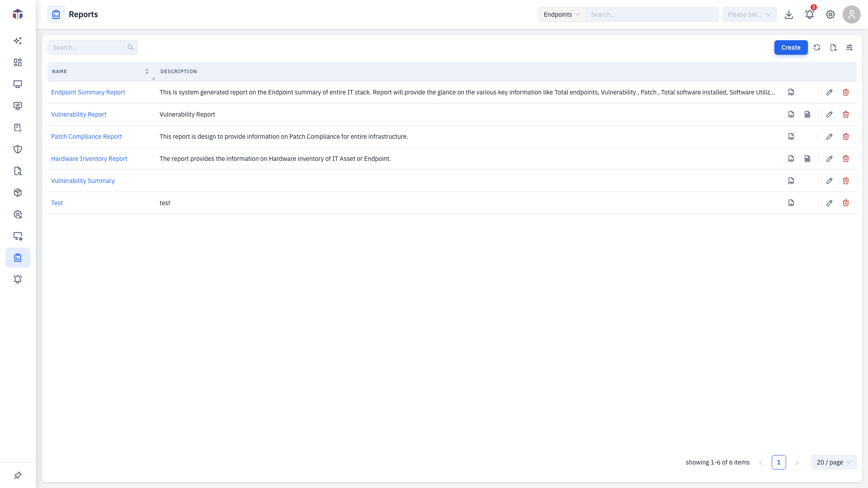The width and height of the screenshot is (868, 488).
Task: Go to page 1 in pagination
Action: [x=779, y=462]
